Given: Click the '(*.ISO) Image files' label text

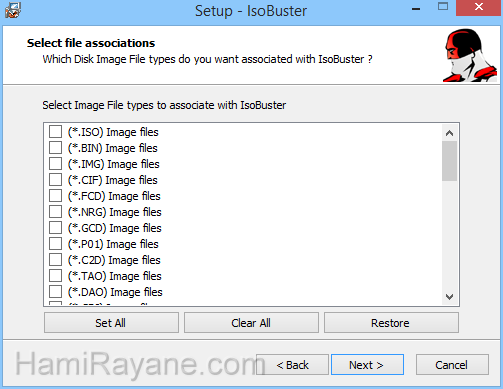Looking at the screenshot, I should [113, 132].
